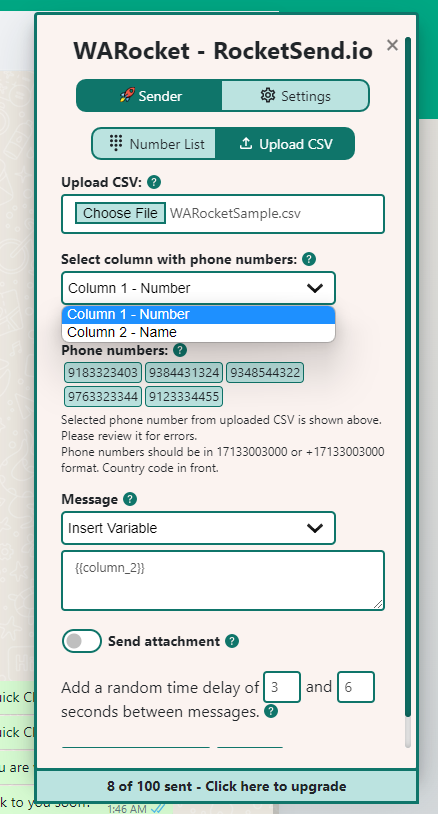The height and width of the screenshot is (814, 438).
Task: Click the WARocketSample.csv file name
Action: (235, 213)
